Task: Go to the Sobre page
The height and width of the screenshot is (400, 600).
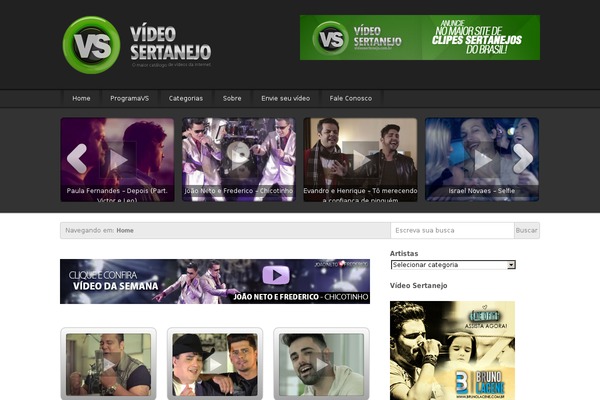Action: pos(232,98)
